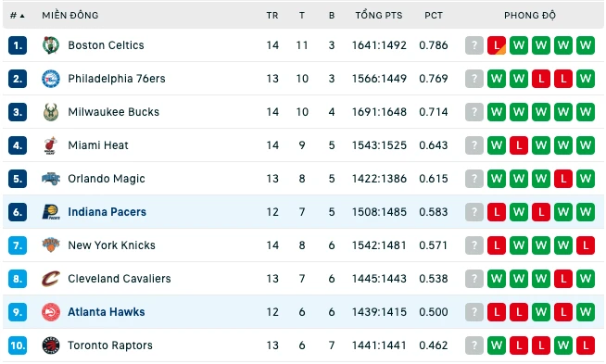The image size is (606, 364).
Task: Click the gray question mark for Milwaukee Bucks
Action: pyautogui.click(x=474, y=112)
